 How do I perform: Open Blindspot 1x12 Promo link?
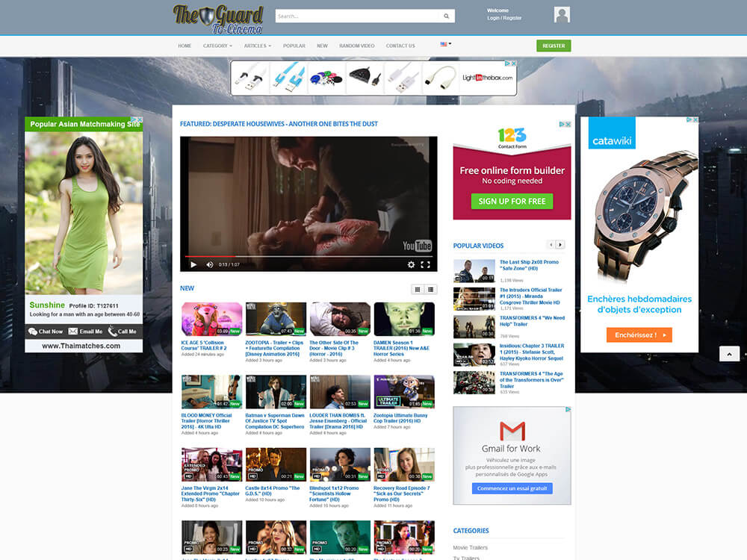[x=334, y=494]
